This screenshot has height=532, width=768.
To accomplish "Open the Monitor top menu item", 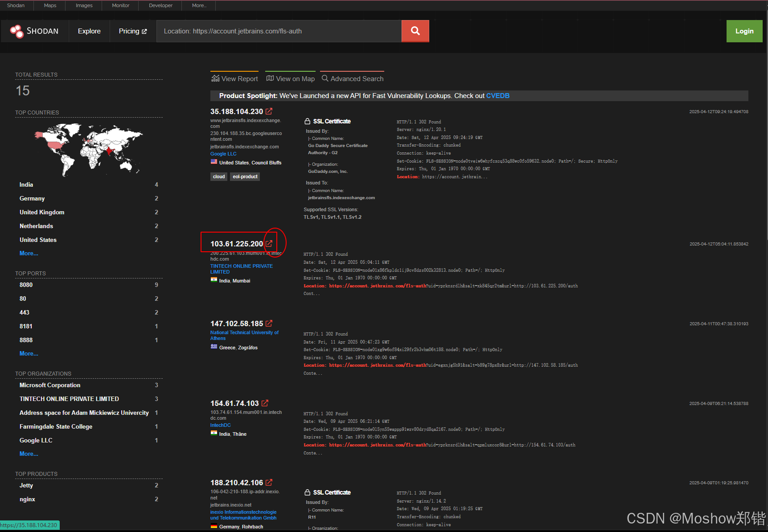I will [121, 5].
